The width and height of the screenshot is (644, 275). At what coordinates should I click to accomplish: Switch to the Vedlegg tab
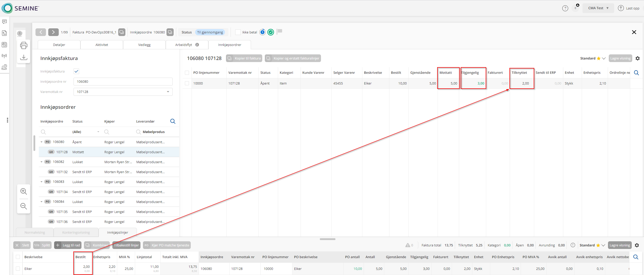point(144,45)
